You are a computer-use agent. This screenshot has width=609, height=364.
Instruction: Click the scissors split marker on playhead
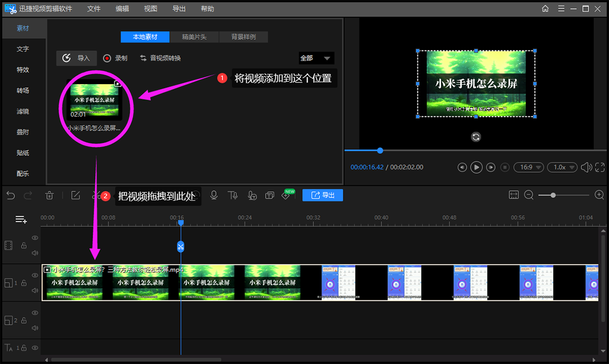point(180,247)
